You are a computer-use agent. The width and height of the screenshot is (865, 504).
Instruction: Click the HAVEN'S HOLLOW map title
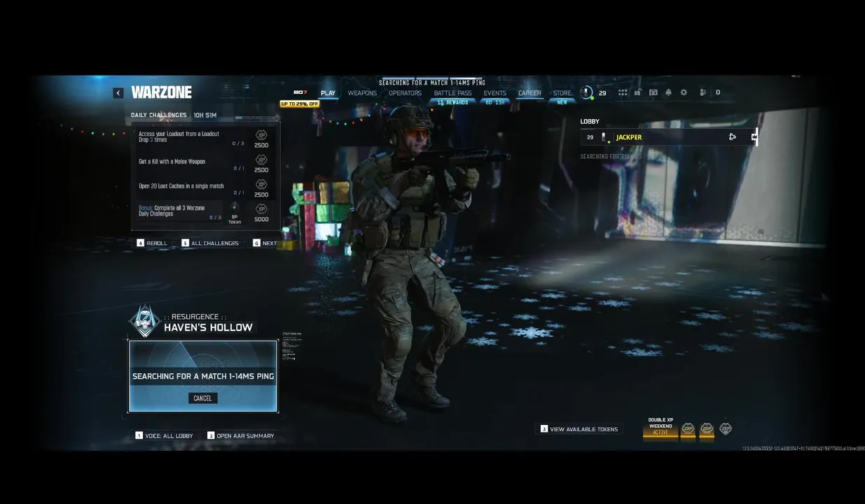[208, 328]
